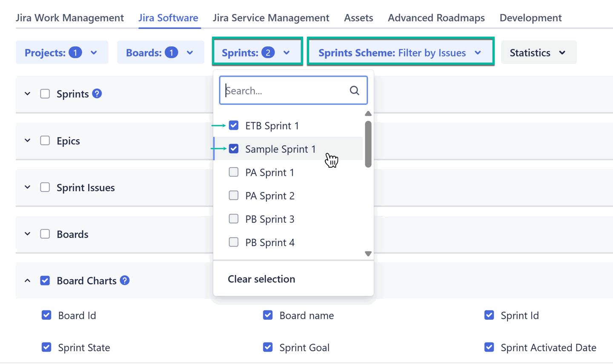Screen dimensions: 613x364
Task: Collapse the Board Charts section
Action: click(27, 280)
